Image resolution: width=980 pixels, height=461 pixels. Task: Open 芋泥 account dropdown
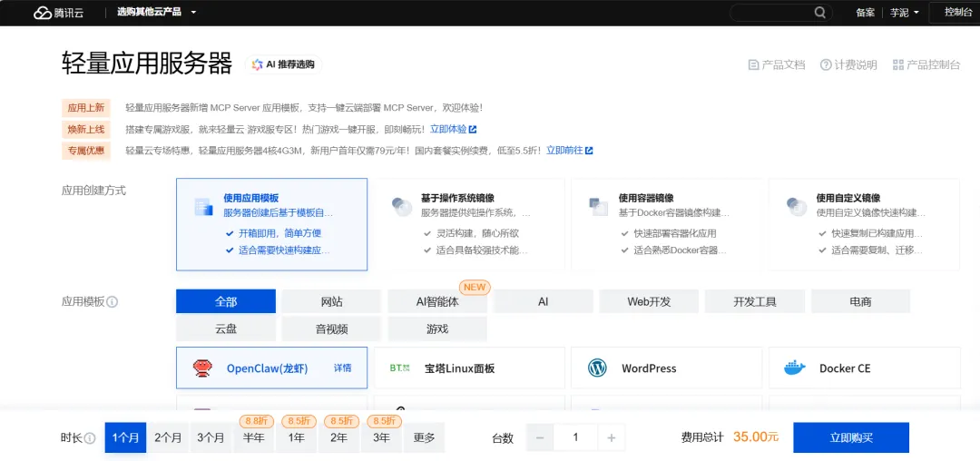[x=905, y=13]
